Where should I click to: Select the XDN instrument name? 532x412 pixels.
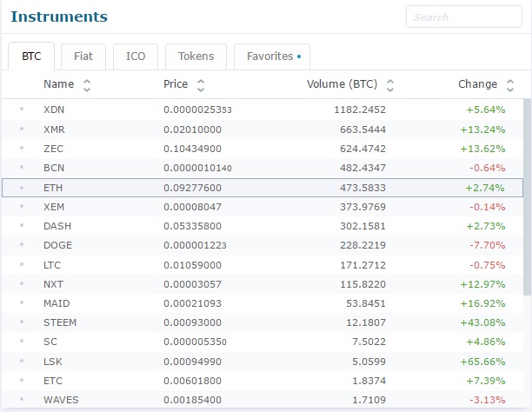pos(54,110)
